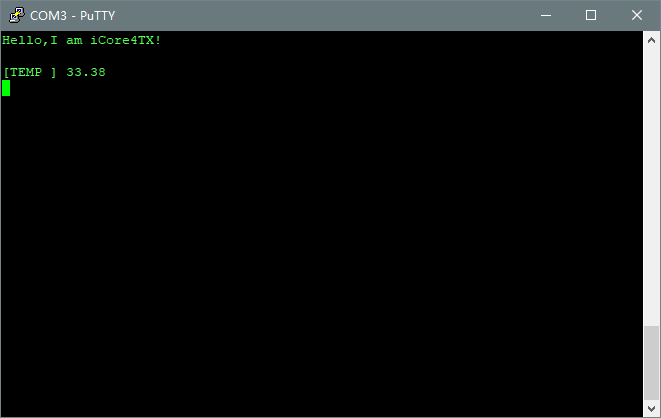Click the scrollbar down arrow
The width and height of the screenshot is (661, 418).
pyautogui.click(x=651, y=408)
